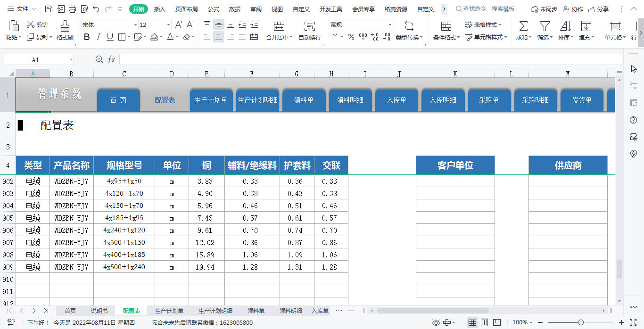Click the font color A swatch

[x=170, y=37]
